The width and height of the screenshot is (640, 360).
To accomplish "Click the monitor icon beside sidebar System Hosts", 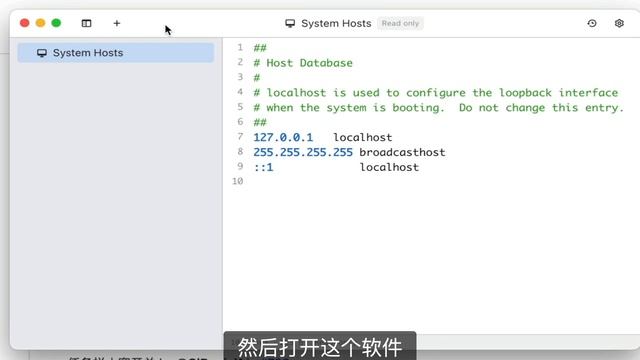I will tap(42, 53).
